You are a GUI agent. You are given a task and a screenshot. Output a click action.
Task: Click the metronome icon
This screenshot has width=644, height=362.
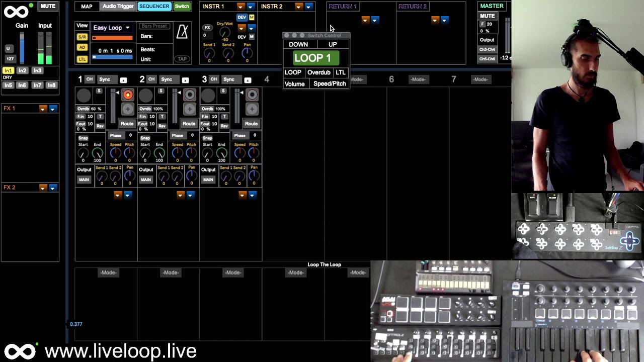coord(182,32)
